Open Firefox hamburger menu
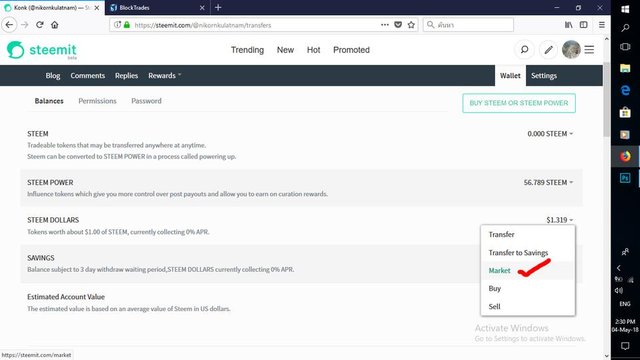Viewport: 640px width, 360px height. coord(602,25)
